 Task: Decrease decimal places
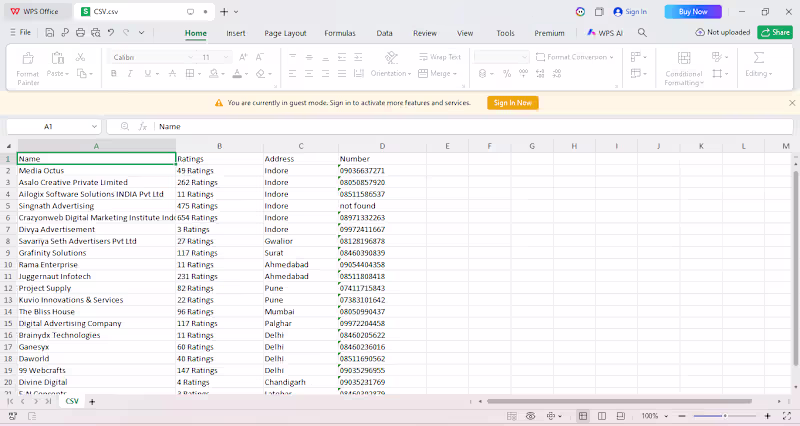[x=557, y=74]
